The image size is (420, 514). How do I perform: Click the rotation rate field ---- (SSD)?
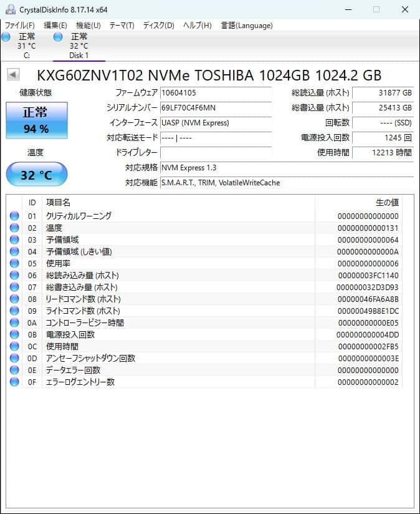pyautogui.click(x=383, y=123)
